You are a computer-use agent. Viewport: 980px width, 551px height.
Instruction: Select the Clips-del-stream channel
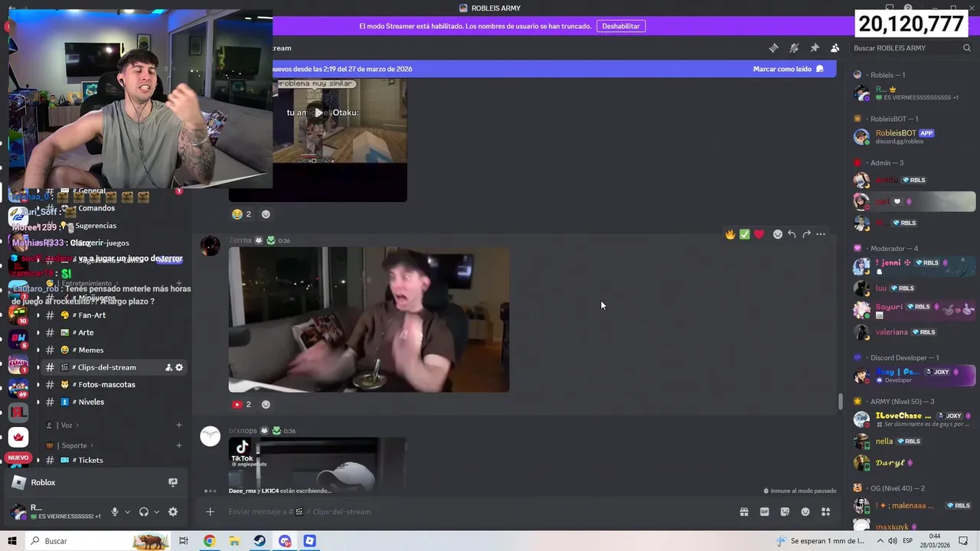(113, 367)
